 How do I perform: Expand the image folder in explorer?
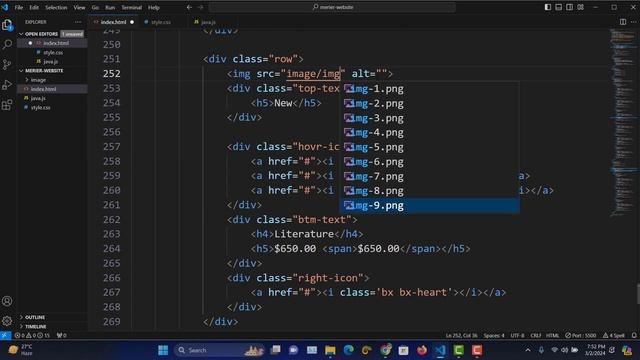click(38, 80)
